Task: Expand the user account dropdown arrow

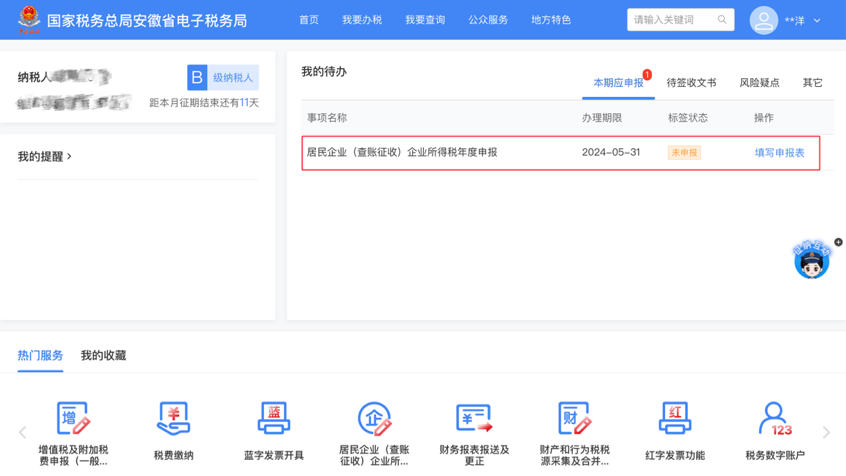Action: coord(817,21)
